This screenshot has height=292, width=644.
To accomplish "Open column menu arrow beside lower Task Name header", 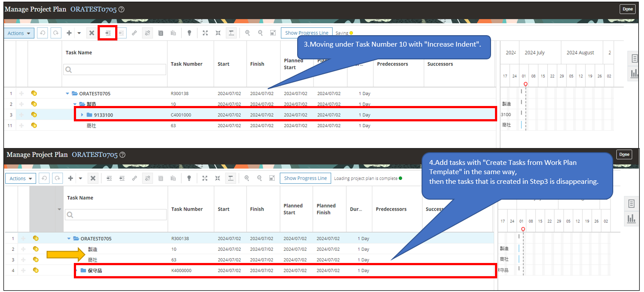I will pos(59,209).
